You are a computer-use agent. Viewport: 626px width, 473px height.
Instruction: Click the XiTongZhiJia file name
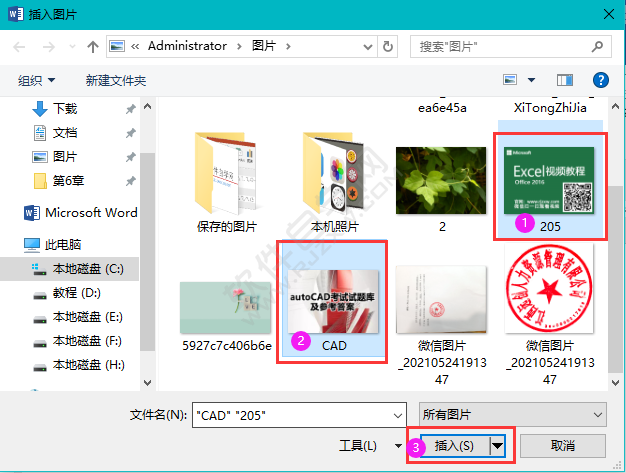click(550, 108)
